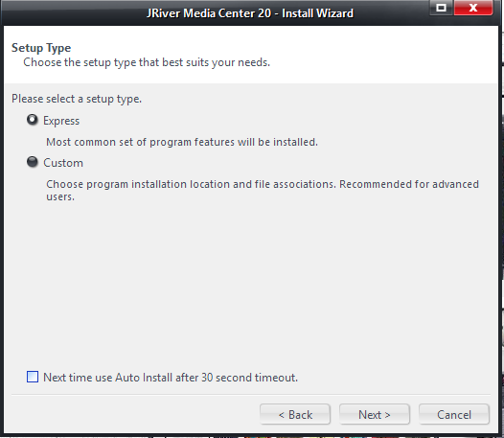504x438 pixels.
Task: Choose the Custom setup radio button
Action: click(33, 162)
